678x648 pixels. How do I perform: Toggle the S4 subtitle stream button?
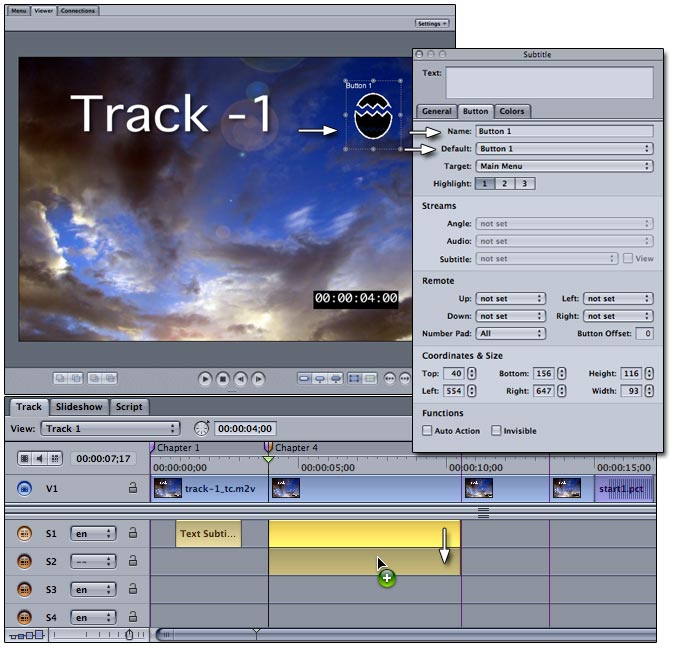[x=24, y=617]
